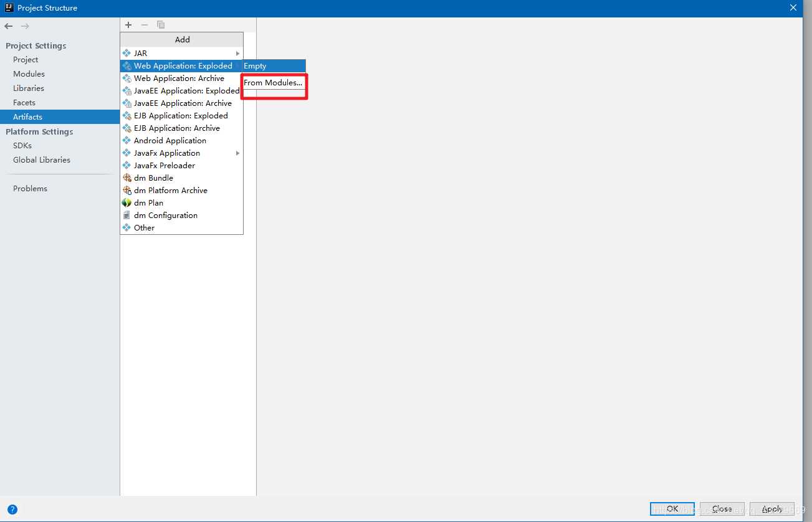Choose Empty from the submenu

tap(274, 66)
